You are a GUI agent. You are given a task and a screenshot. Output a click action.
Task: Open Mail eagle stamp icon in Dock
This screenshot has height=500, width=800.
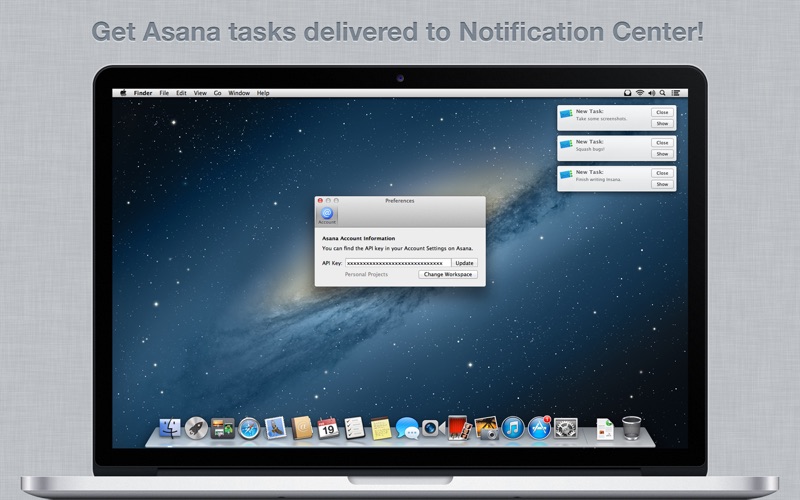coord(275,428)
